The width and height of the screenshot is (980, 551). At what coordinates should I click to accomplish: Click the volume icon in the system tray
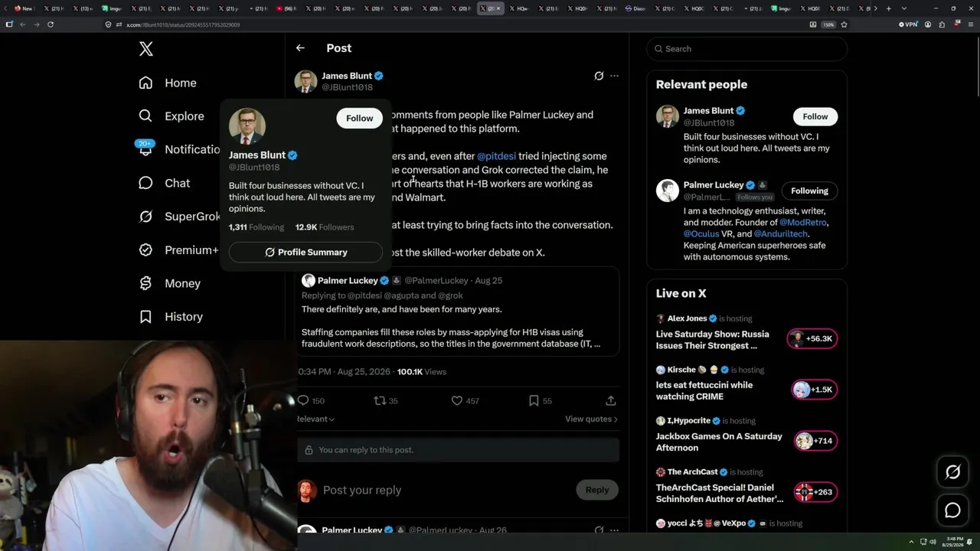(933, 542)
